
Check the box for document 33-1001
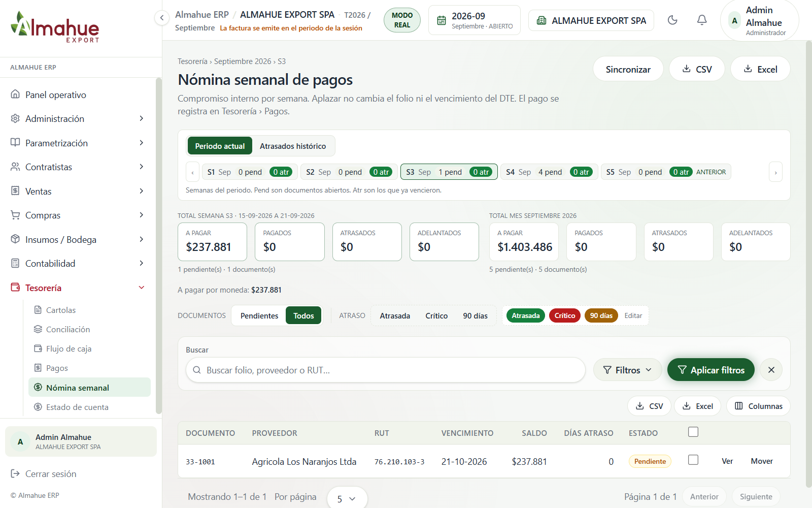pos(693,460)
